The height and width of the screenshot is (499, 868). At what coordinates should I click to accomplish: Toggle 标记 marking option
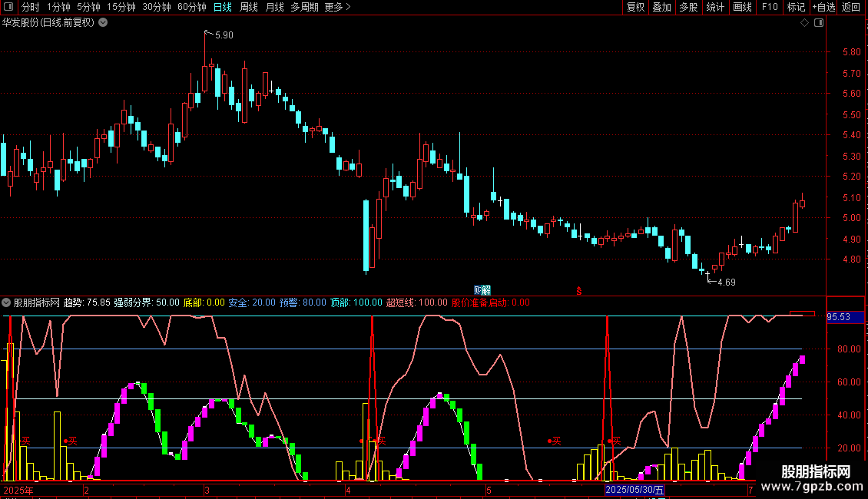[x=796, y=8]
